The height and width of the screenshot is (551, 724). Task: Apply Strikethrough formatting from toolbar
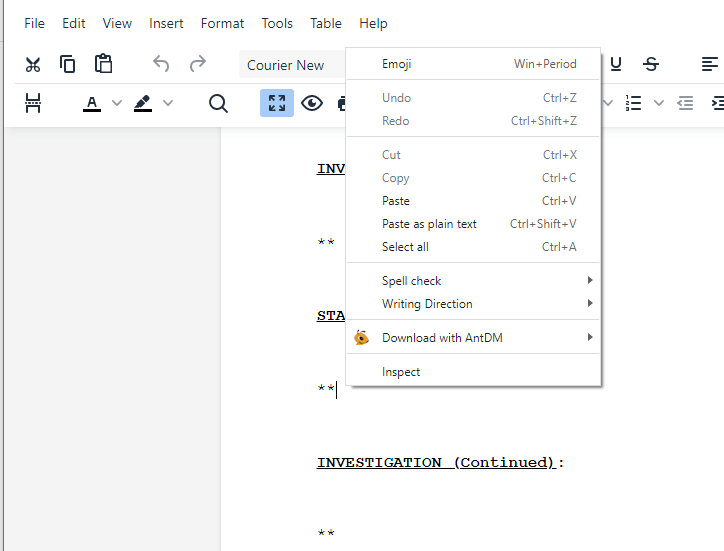pos(651,64)
